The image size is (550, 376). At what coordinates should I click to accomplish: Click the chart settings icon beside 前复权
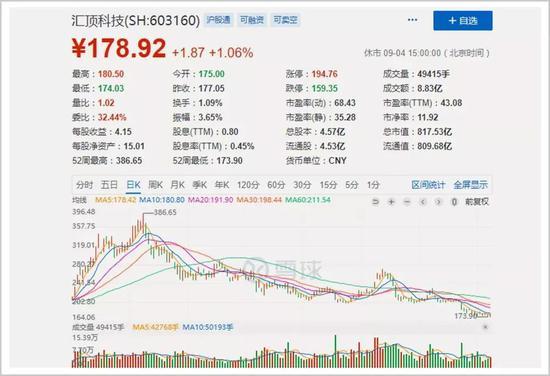pos(454,202)
